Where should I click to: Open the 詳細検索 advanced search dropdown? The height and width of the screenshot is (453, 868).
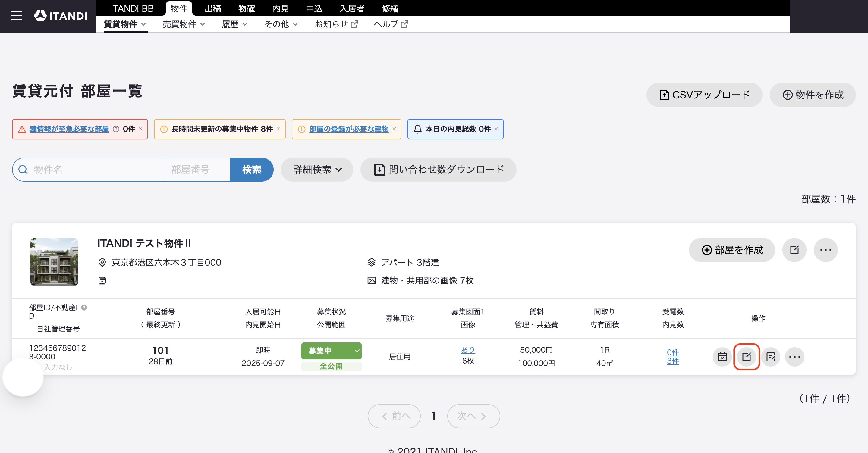(317, 170)
